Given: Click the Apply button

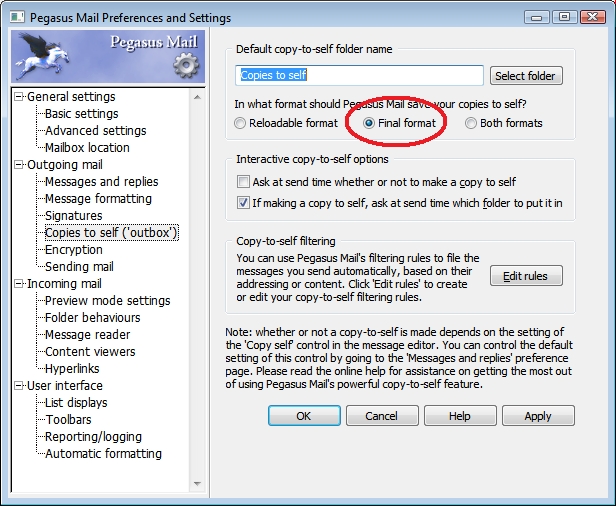Looking at the screenshot, I should (537, 416).
